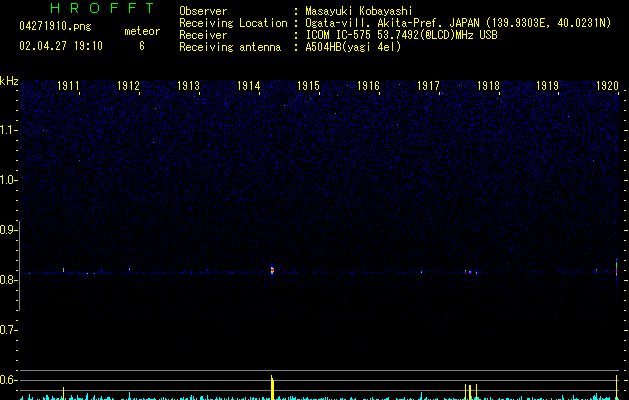Click the 1918 time marker

[x=488, y=86]
